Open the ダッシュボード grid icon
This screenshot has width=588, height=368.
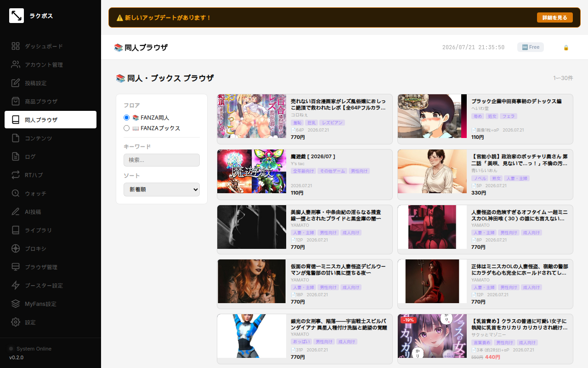[x=16, y=46]
